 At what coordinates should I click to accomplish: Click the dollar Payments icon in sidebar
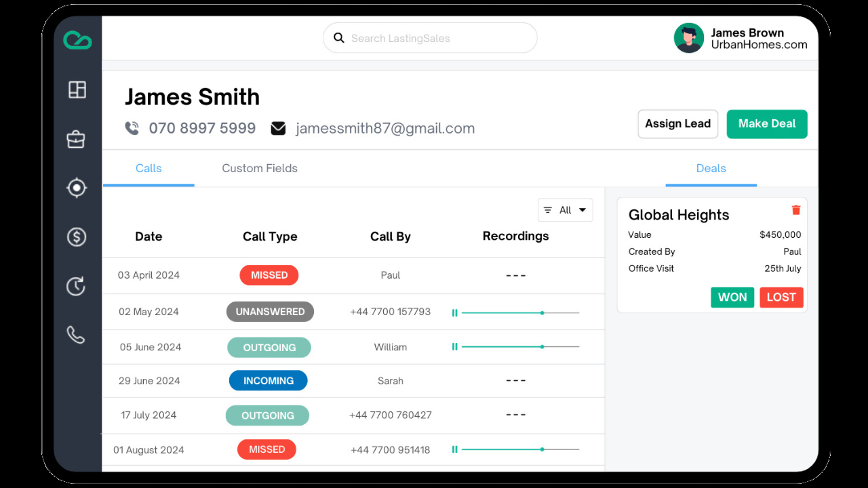(77, 237)
